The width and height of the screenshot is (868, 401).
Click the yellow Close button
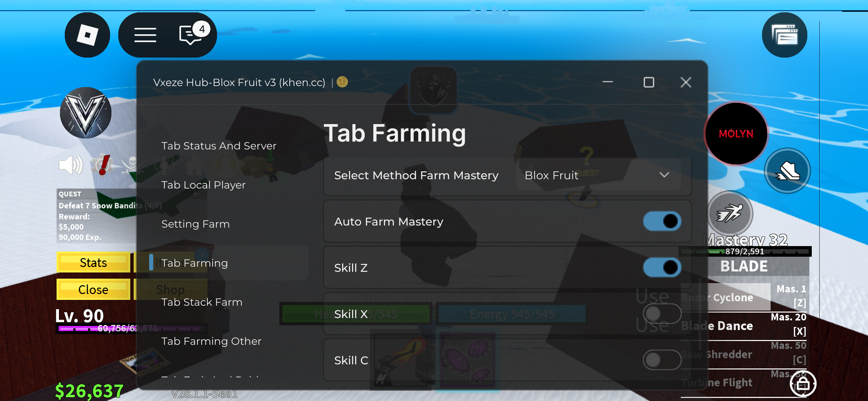pyautogui.click(x=93, y=290)
